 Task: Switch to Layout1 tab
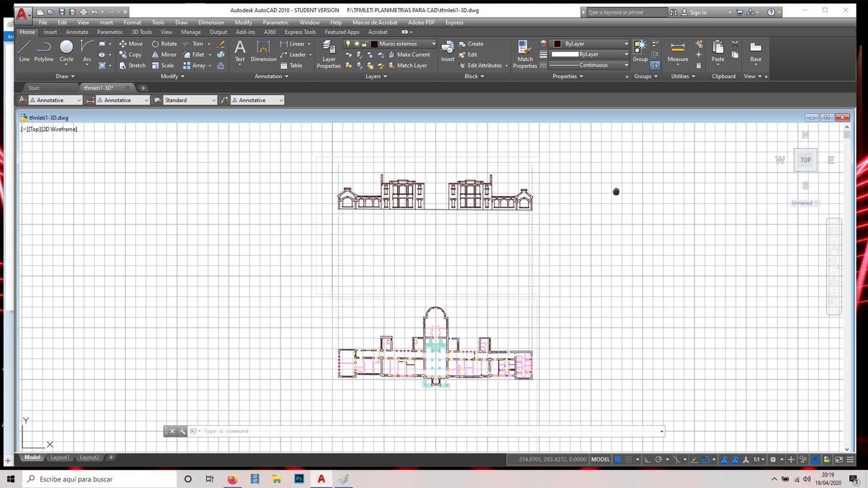59,458
